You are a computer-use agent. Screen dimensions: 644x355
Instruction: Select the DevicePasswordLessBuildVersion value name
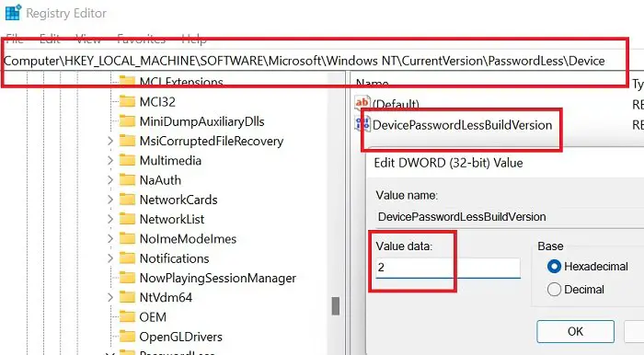462,125
